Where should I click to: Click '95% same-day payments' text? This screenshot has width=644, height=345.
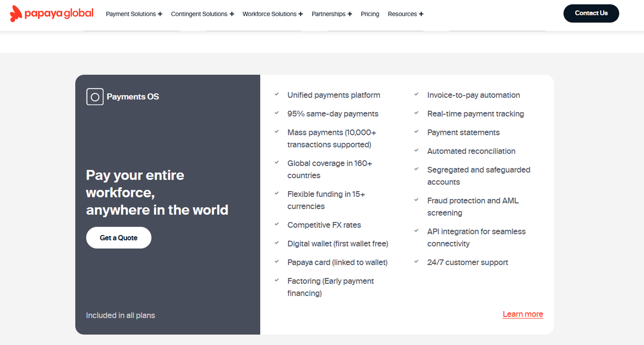click(x=333, y=114)
